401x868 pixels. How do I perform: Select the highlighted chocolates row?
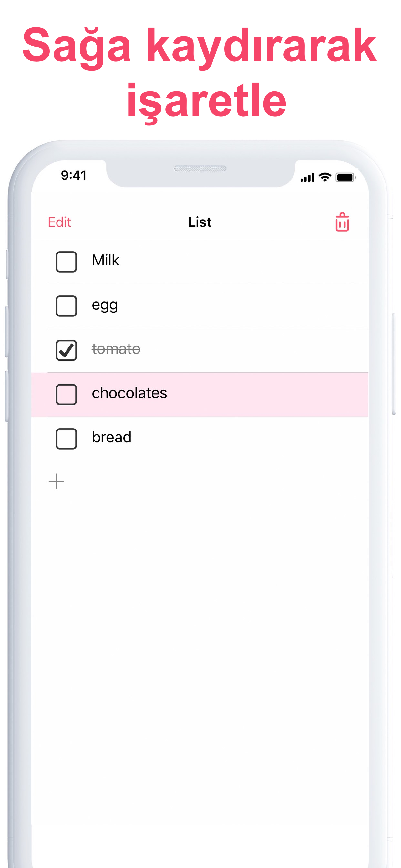click(x=200, y=394)
